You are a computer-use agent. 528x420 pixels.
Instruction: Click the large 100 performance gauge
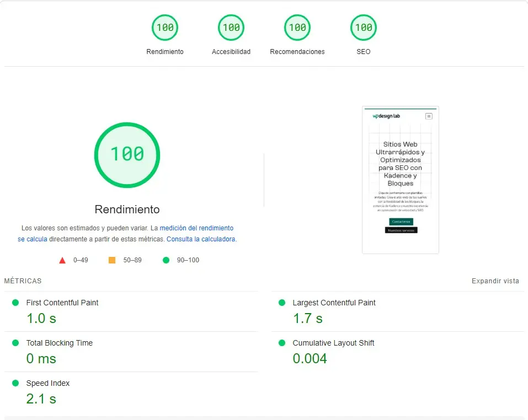pyautogui.click(x=127, y=155)
